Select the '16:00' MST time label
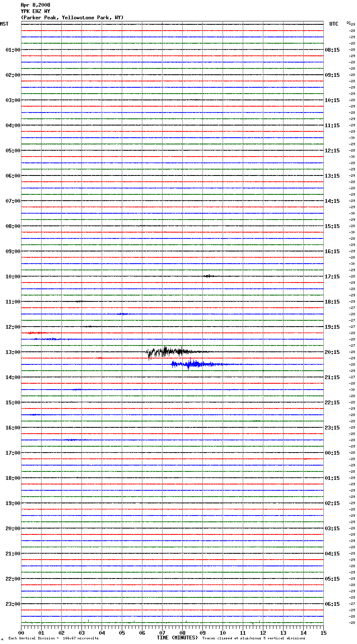The height and width of the screenshot is (644, 357). tap(13, 428)
